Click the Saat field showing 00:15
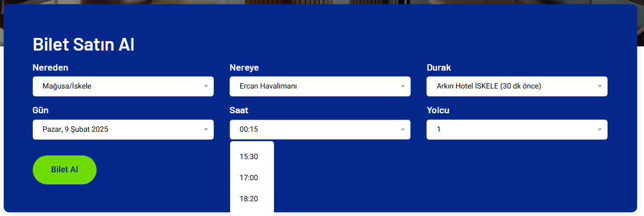Viewport: 644px width, 216px height. (320, 130)
